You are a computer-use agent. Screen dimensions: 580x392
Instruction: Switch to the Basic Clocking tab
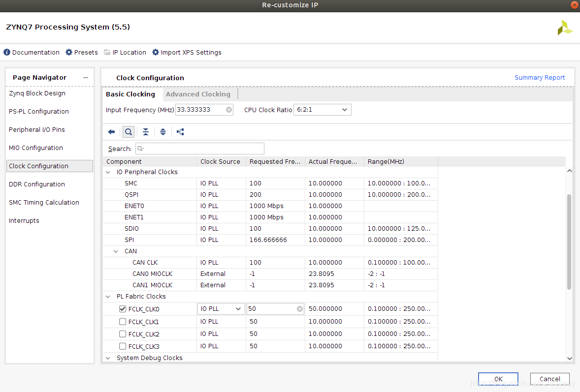point(130,94)
